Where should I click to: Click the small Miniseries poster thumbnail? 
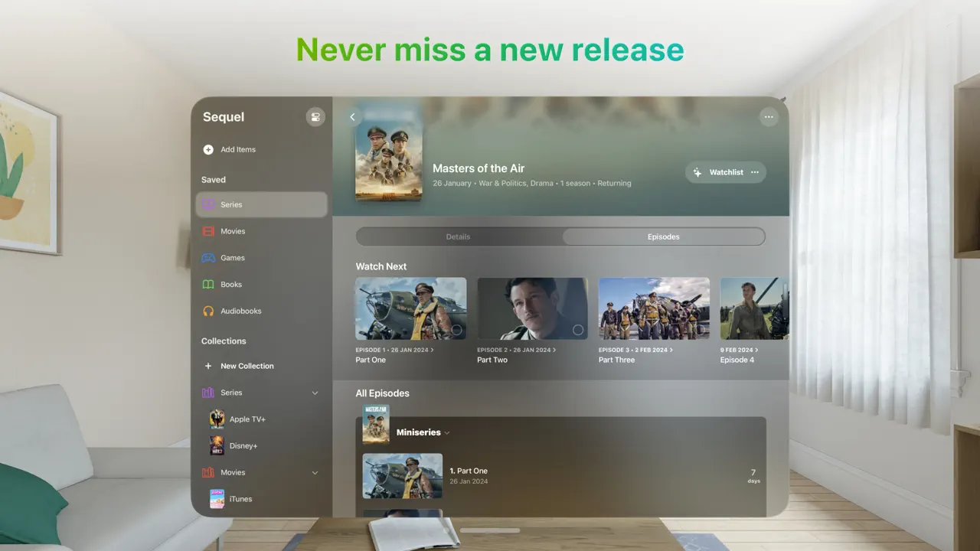click(376, 424)
